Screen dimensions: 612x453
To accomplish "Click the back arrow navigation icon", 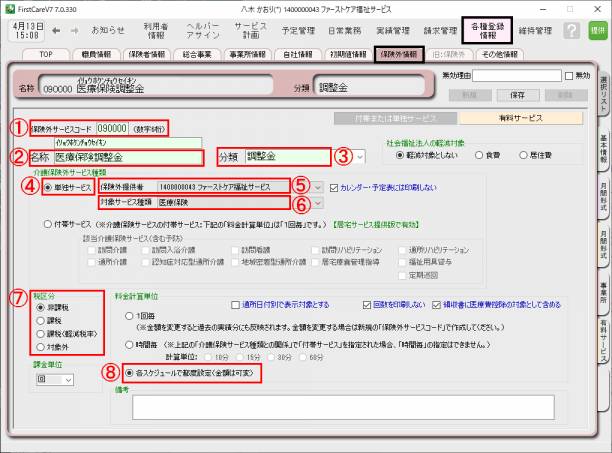I will point(55,30).
